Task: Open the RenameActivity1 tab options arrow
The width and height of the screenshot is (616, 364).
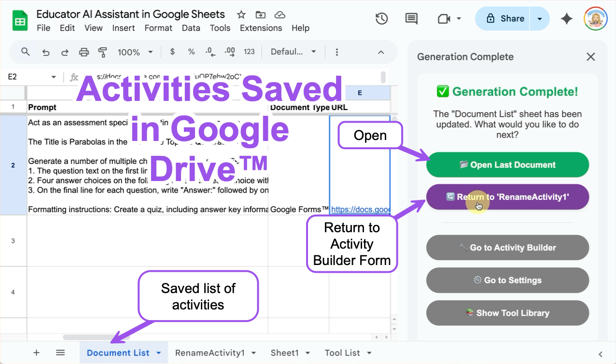Action: tap(253, 353)
